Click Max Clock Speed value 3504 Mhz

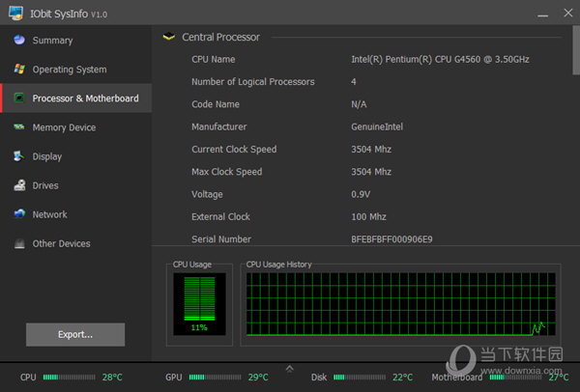click(x=371, y=172)
